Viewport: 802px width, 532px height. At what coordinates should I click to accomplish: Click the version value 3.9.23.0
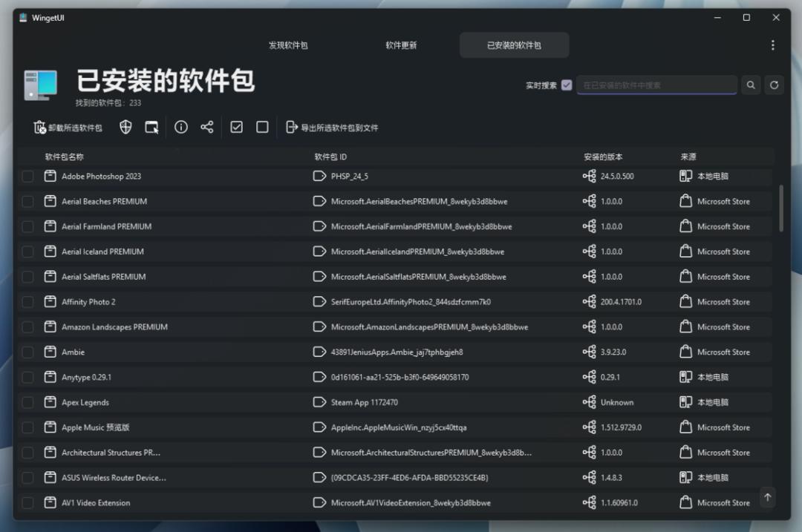(x=613, y=352)
